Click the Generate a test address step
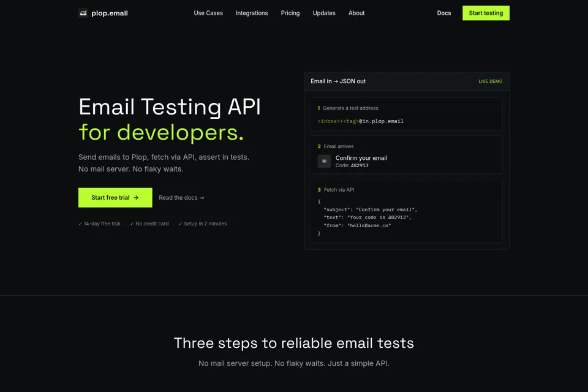Image resolution: width=588 pixels, height=392 pixels. (350, 108)
